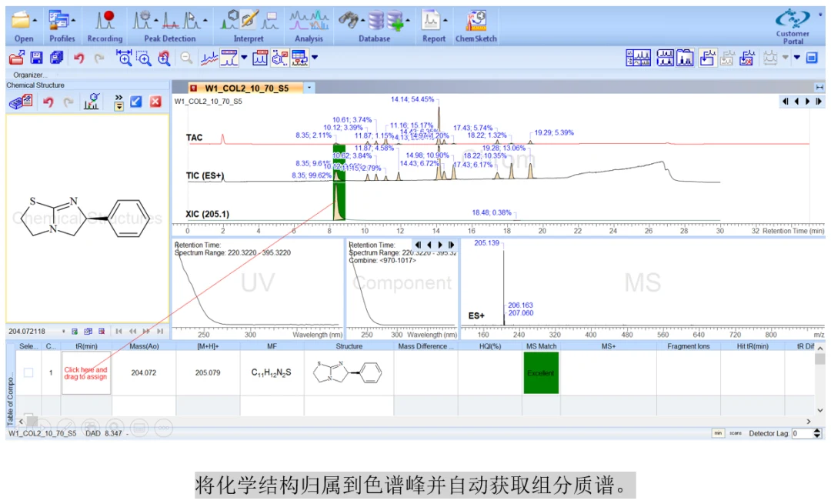Click the Detector Lag stepper arrows
The height and width of the screenshot is (504, 831).
click(816, 433)
